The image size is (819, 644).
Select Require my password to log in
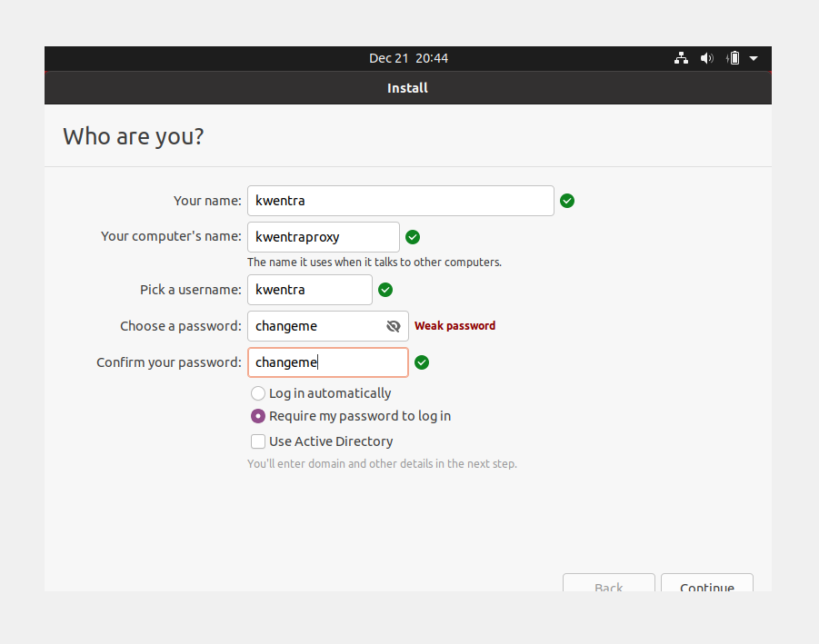click(351, 416)
